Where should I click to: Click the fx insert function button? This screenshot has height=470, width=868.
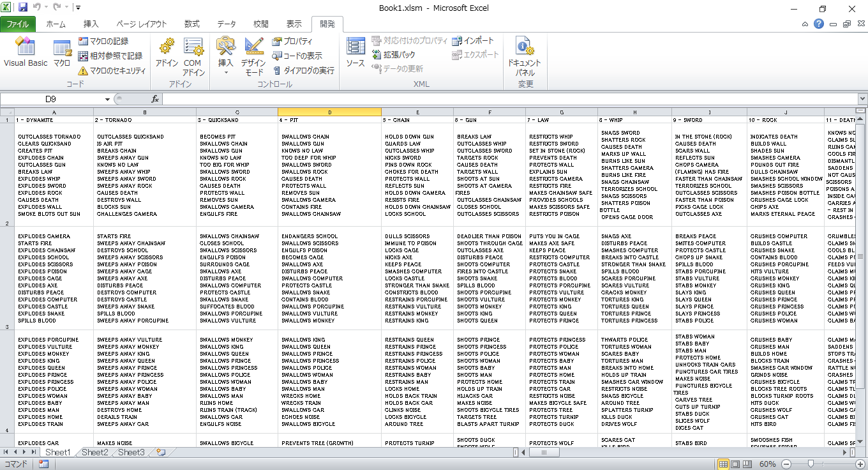[x=155, y=99]
